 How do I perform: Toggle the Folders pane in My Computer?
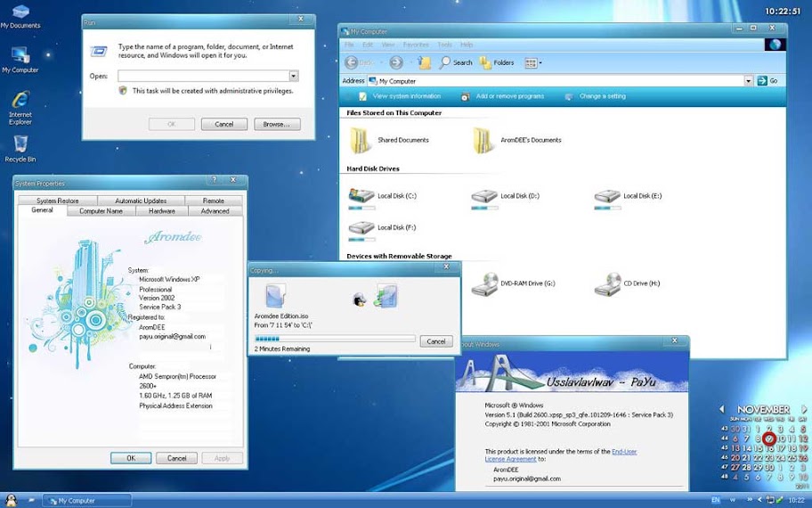point(497,62)
